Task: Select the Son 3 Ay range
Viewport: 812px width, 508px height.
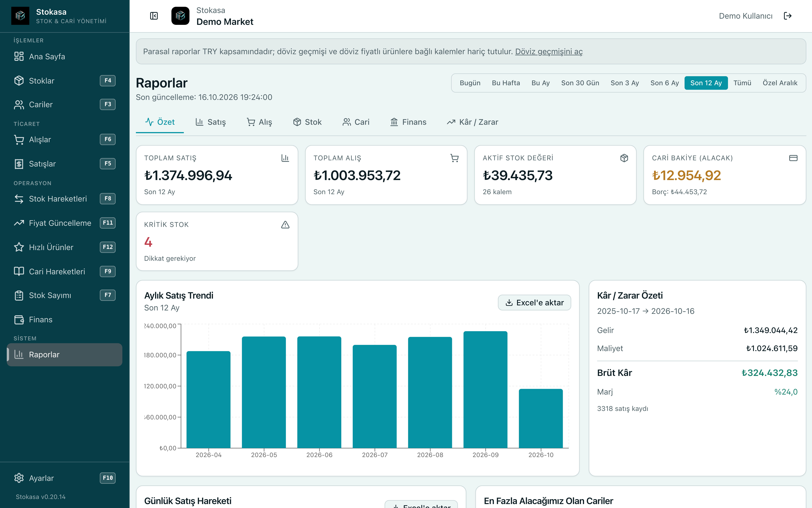Action: (625, 83)
